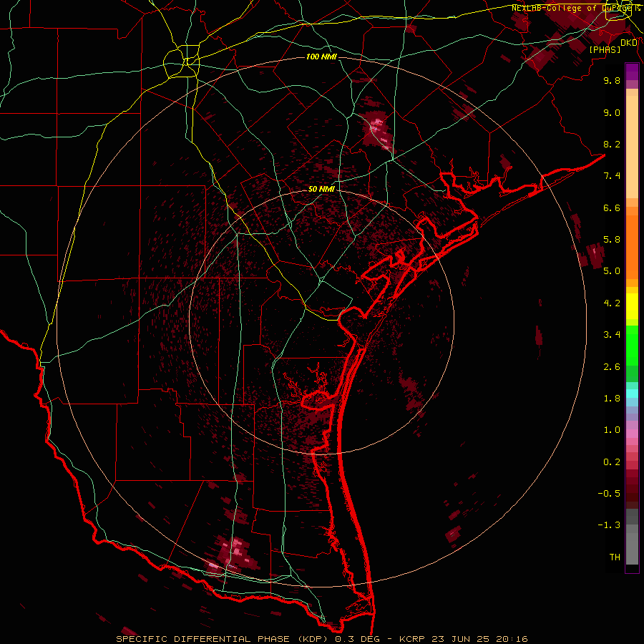644x644 pixels.
Task: Pick the cyan segment of the color bar
Action: 632,394
